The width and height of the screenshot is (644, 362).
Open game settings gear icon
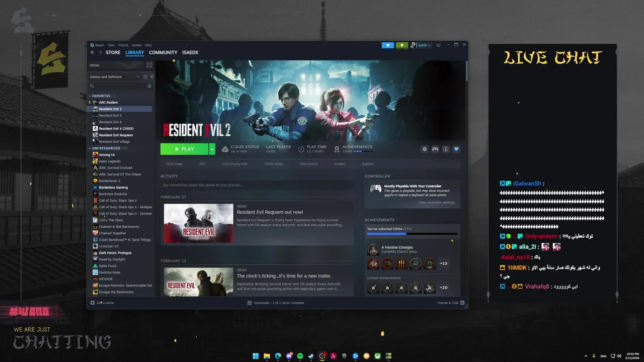(x=425, y=149)
